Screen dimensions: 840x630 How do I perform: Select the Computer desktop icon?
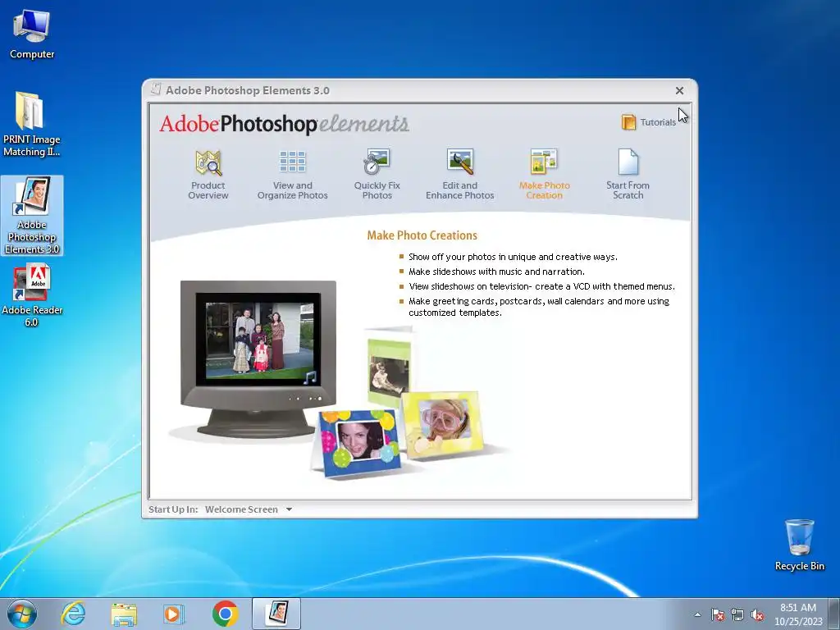(x=32, y=34)
